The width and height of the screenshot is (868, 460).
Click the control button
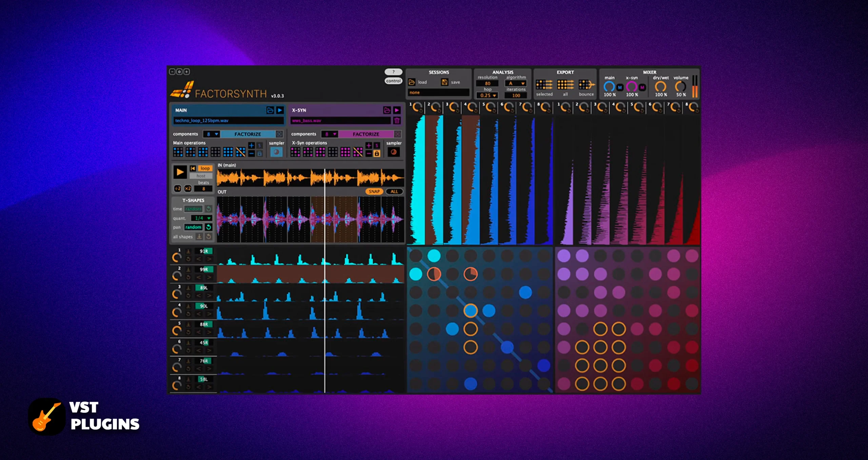[x=393, y=81]
